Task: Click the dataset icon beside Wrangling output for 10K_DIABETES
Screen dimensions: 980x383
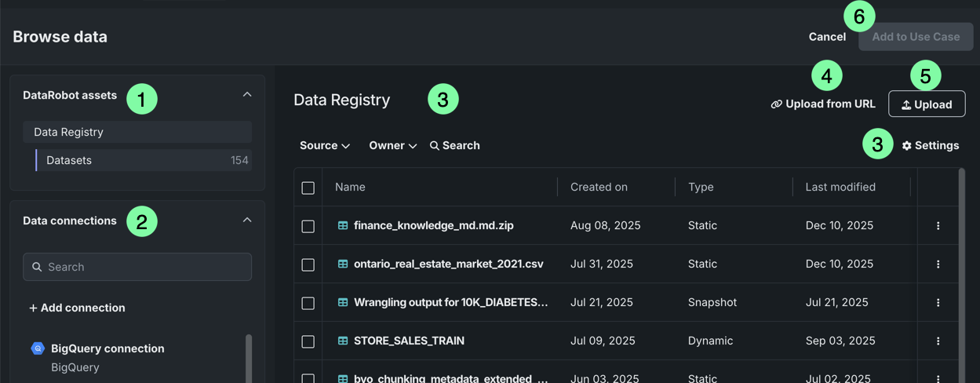Action: pyautogui.click(x=343, y=302)
